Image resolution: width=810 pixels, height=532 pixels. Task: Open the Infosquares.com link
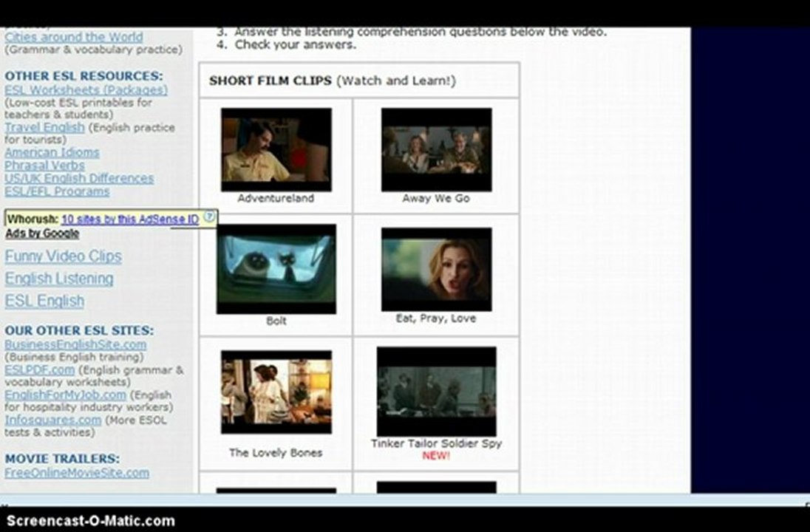[52, 420]
